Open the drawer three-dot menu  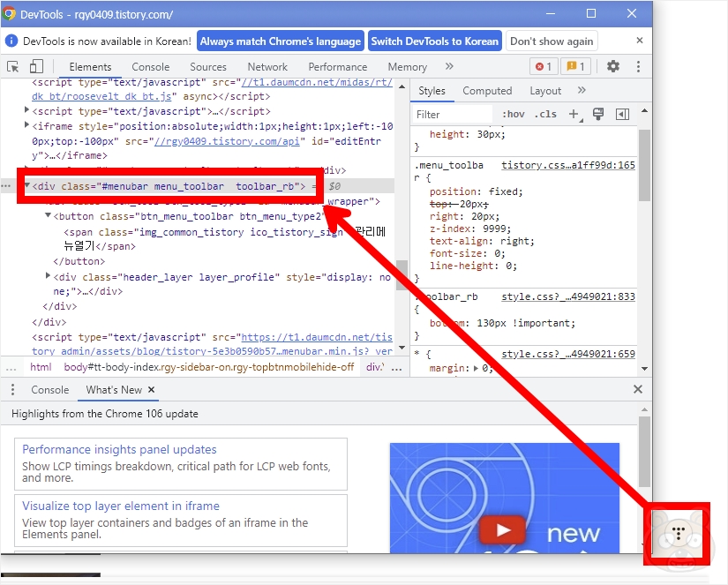tap(12, 389)
